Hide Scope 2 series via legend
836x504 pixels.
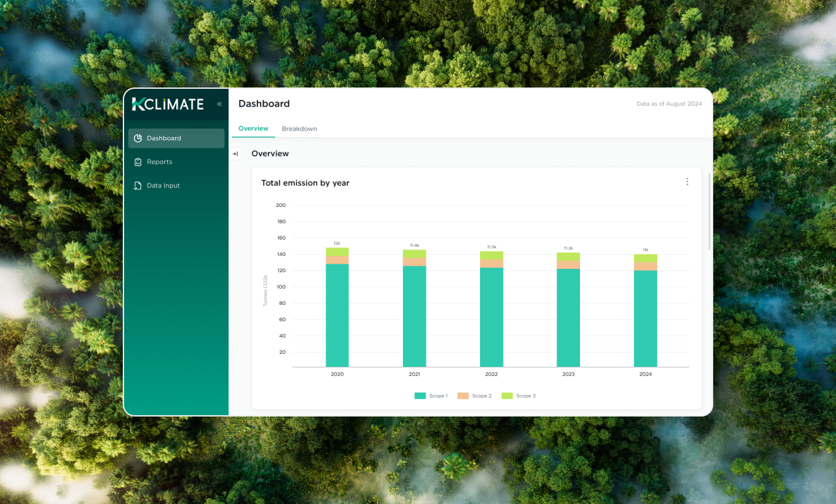474,396
